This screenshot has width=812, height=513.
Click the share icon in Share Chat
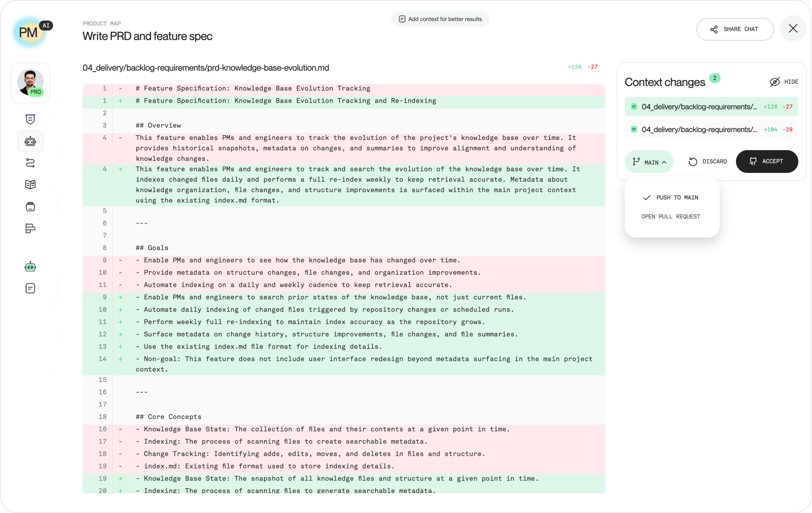714,30
